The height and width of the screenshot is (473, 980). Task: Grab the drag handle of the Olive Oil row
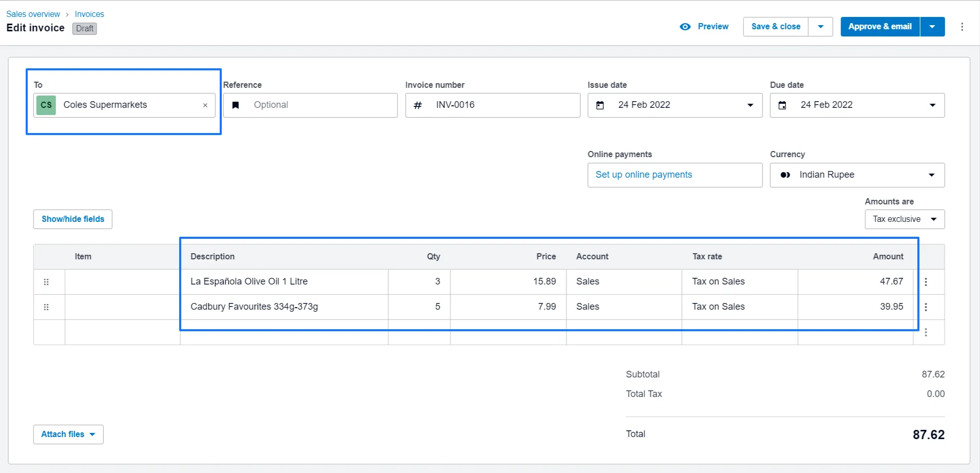click(x=46, y=282)
